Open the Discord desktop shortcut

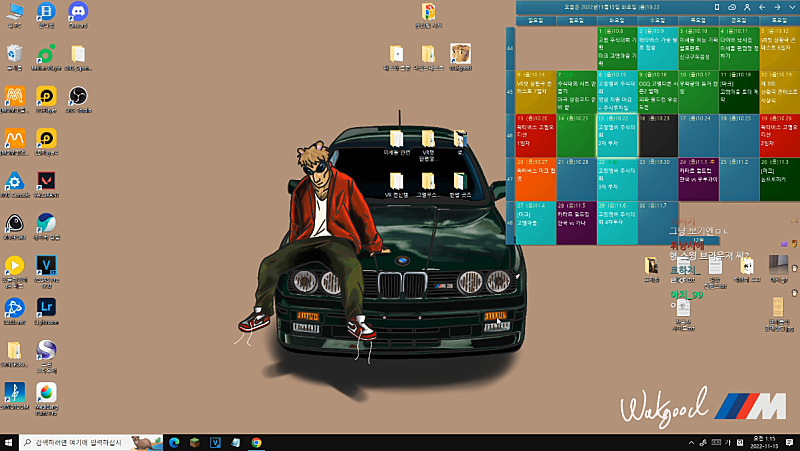[x=77, y=13]
